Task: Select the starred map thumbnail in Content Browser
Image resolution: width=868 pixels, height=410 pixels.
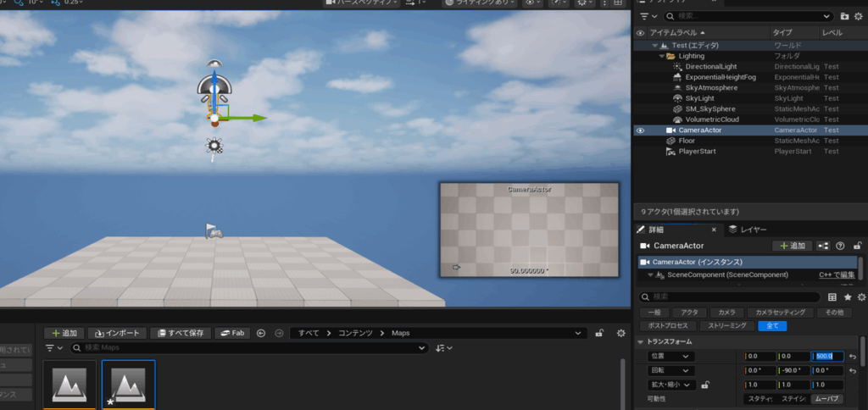Action: pyautogui.click(x=129, y=384)
